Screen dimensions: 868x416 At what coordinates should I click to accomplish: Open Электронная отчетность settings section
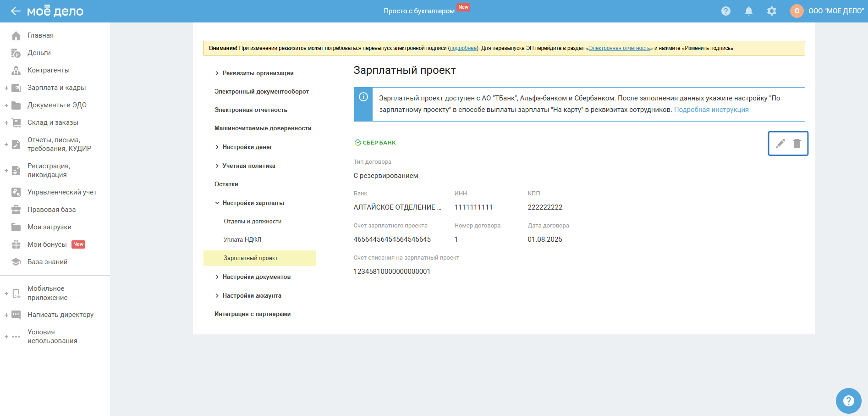(251, 110)
